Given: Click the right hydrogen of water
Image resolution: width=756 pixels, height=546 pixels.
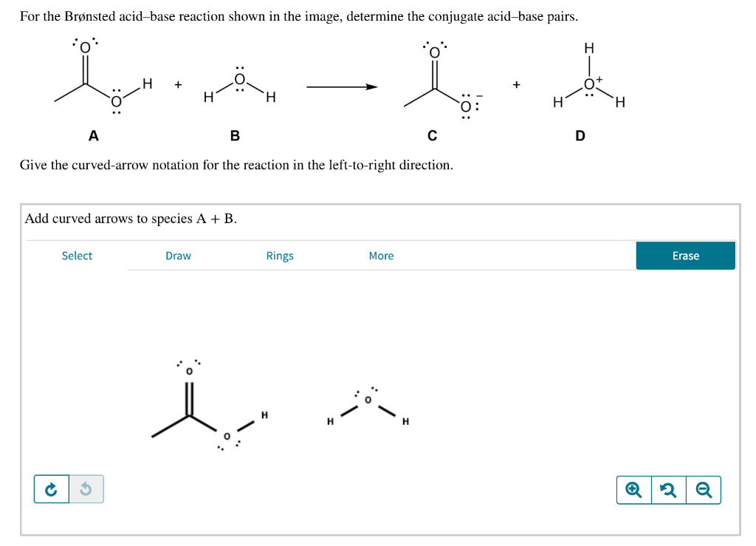Looking at the screenshot, I should coord(404,420).
